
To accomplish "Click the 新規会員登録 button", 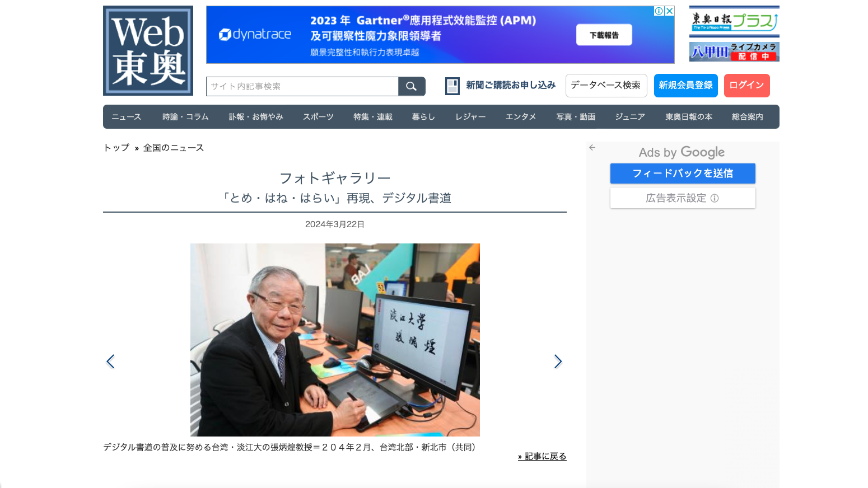I will click(x=685, y=85).
